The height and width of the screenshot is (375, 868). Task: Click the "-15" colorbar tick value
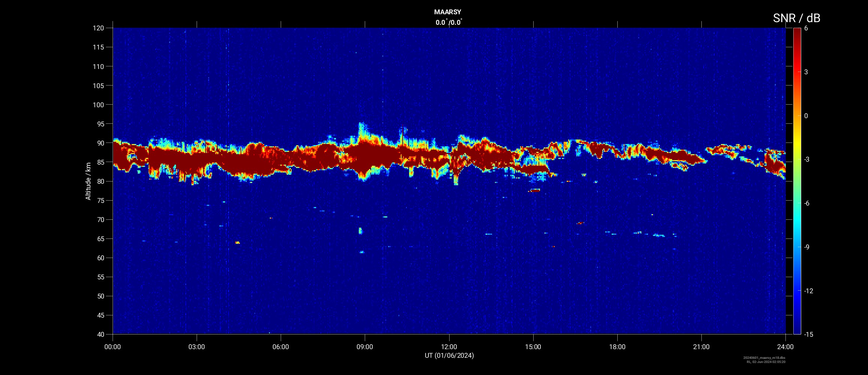(x=808, y=334)
